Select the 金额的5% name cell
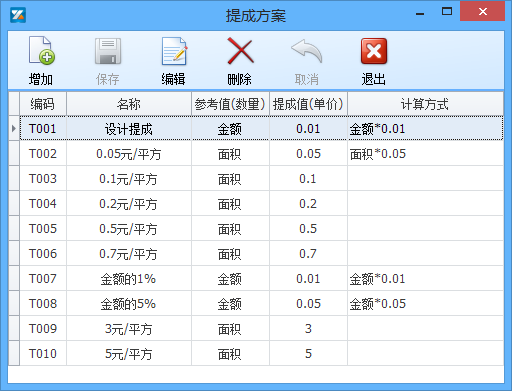512x391 pixels. tap(129, 303)
